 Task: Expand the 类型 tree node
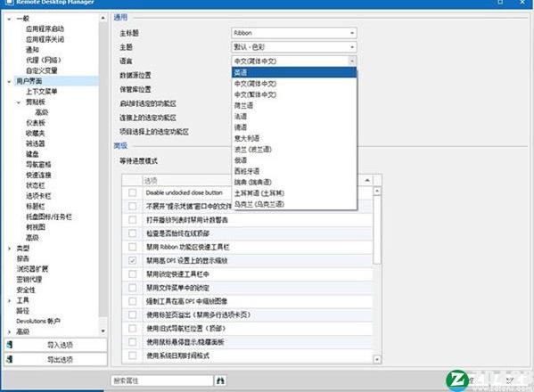pyautogui.click(x=9, y=249)
